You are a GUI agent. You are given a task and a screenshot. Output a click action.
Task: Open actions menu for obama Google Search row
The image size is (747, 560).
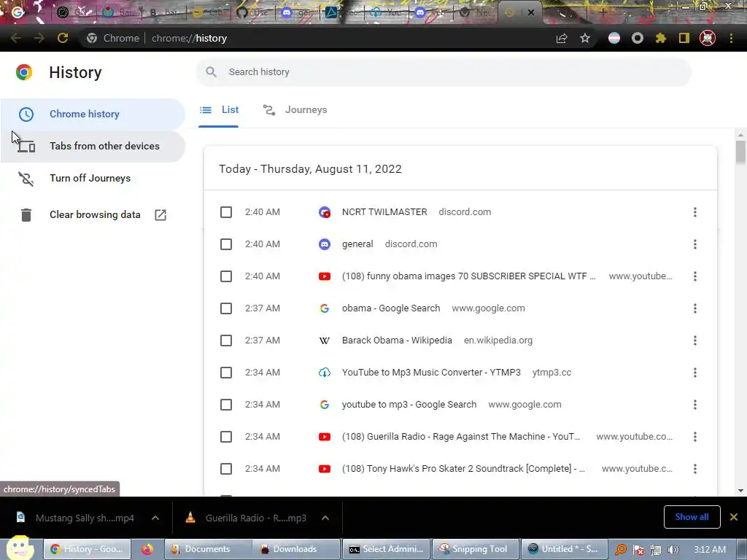coord(695,308)
